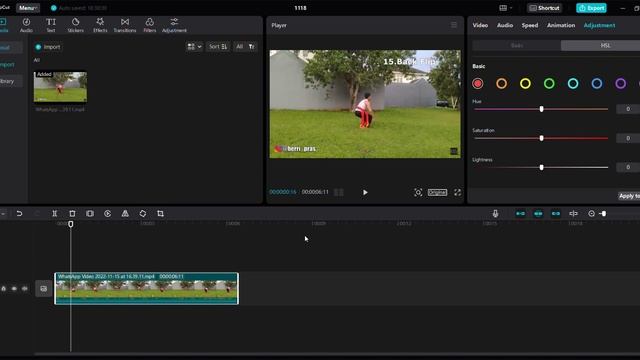Mute the video track audio
The height and width of the screenshot is (360, 640).
25,289
